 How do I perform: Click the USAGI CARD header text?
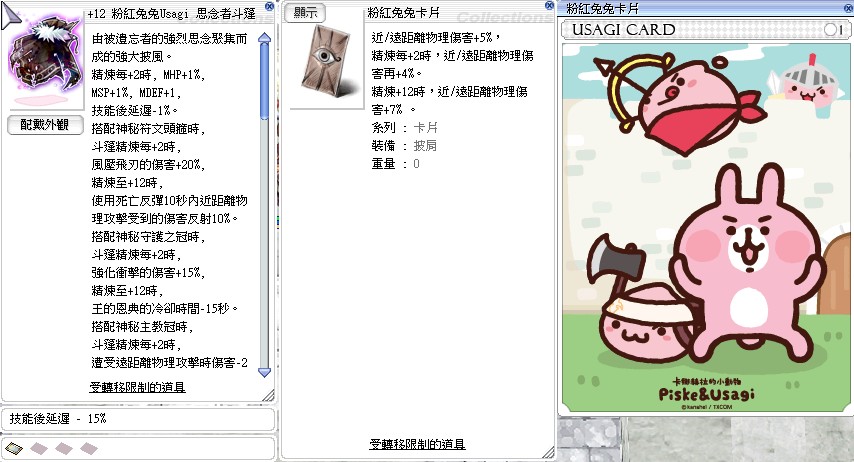pyautogui.click(x=624, y=29)
